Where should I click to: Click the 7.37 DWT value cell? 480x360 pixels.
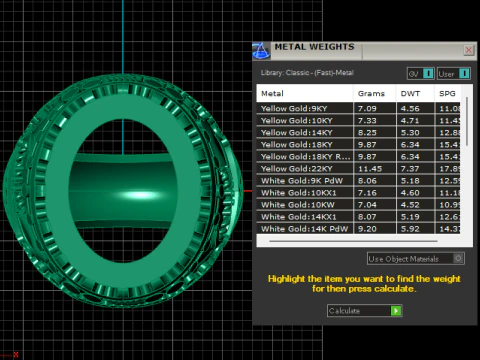pyautogui.click(x=415, y=168)
